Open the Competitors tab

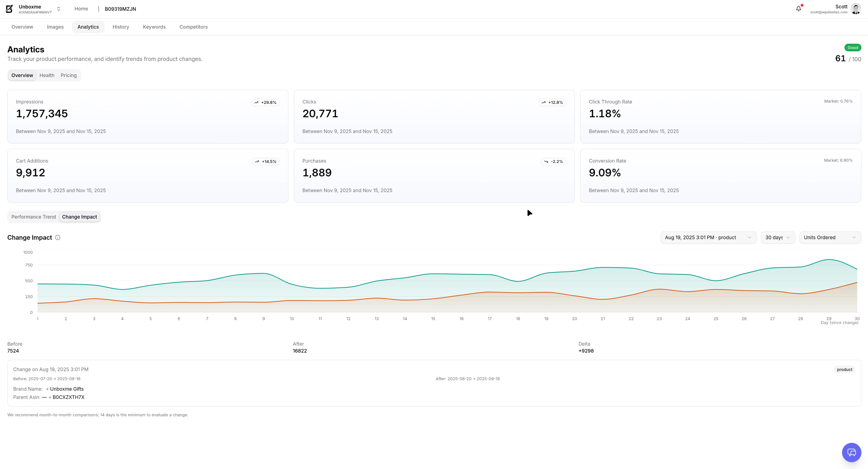click(193, 27)
